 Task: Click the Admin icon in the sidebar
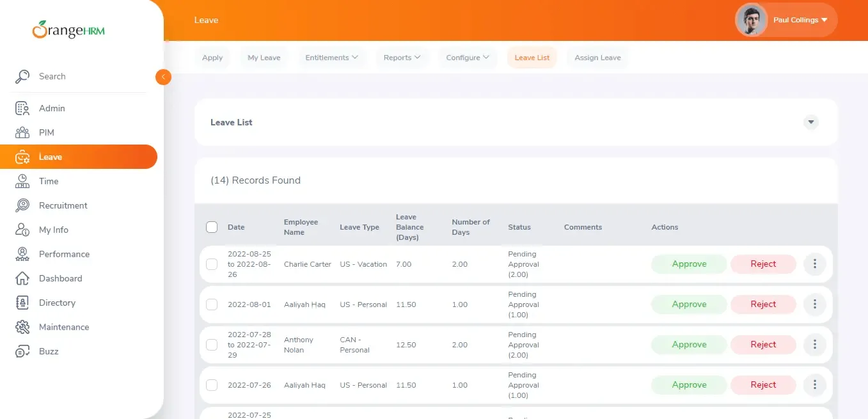[x=22, y=108]
